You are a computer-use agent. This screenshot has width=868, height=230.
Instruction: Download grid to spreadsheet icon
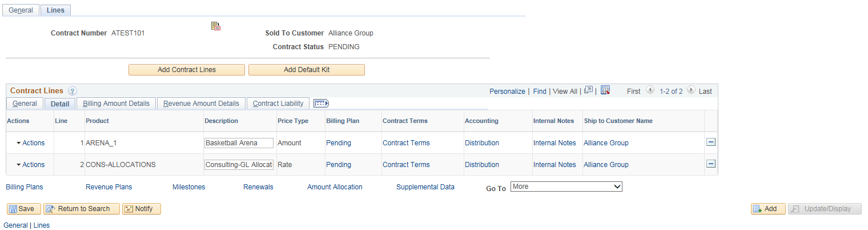[x=606, y=90]
